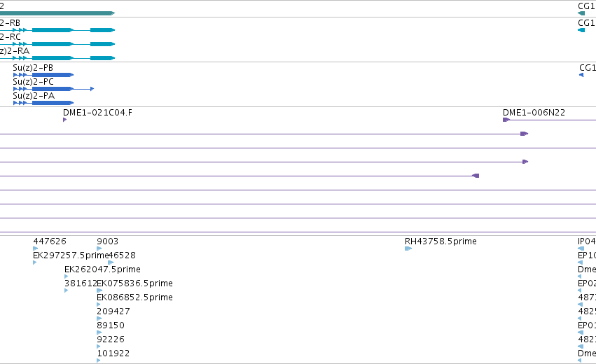Click the truncated IP04 label
Viewport: 596px width, 364px height.
(587, 241)
